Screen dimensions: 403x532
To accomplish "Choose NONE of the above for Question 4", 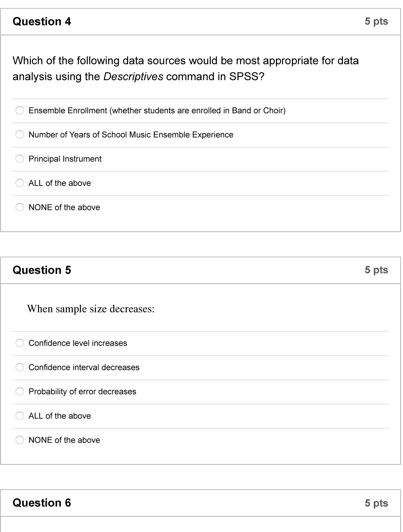I will point(20,207).
